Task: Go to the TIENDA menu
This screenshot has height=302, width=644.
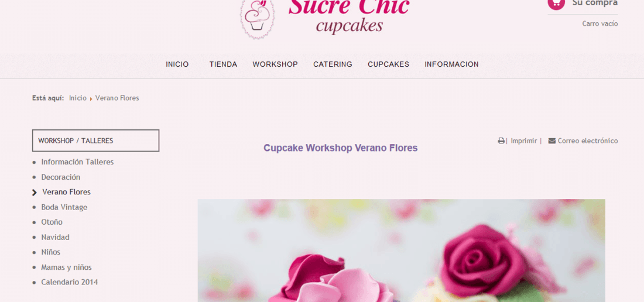Action: pyautogui.click(x=223, y=64)
